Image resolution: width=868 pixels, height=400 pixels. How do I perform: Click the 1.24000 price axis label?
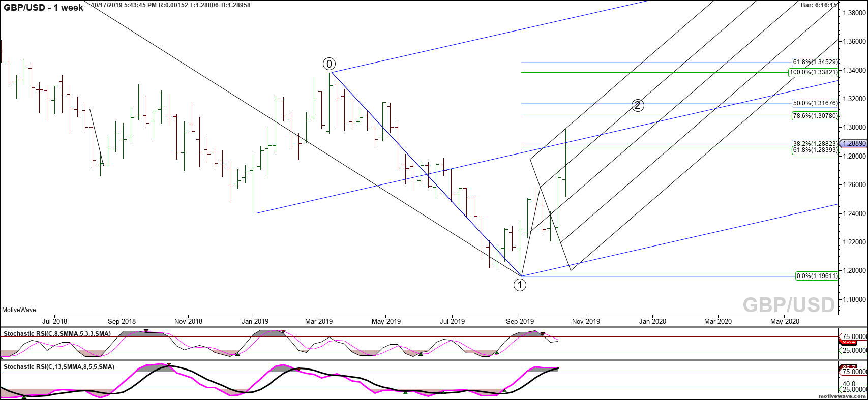[x=853, y=213]
